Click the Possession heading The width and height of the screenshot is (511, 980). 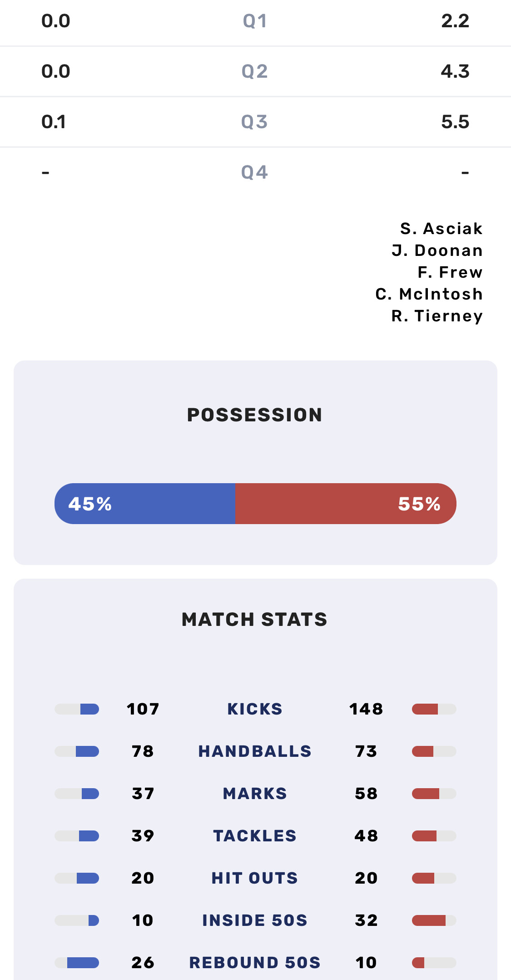[255, 415]
